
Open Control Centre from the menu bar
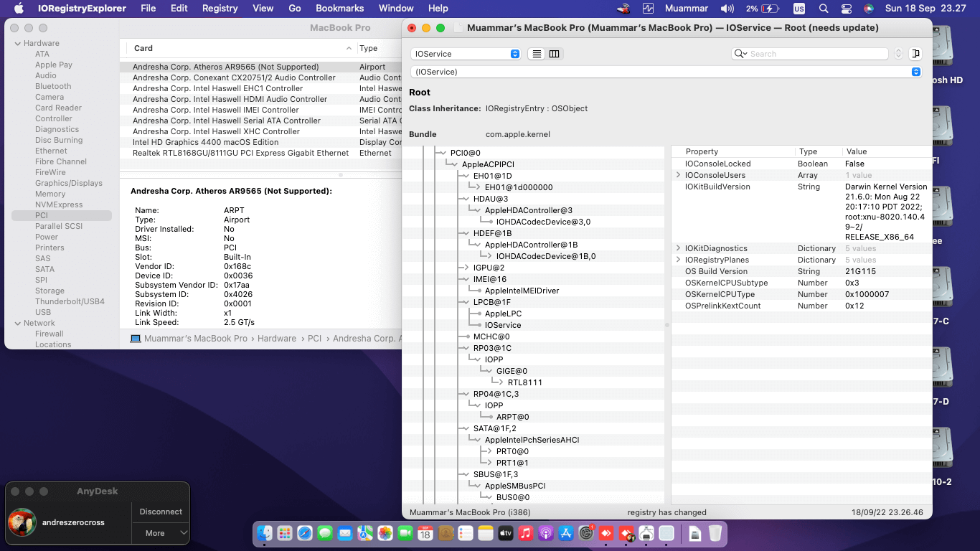[847, 9]
